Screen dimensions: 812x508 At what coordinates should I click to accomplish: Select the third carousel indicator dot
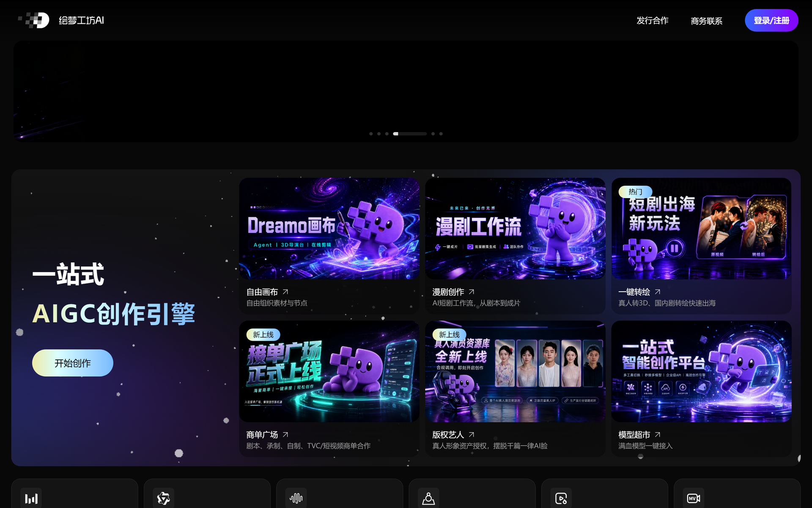coord(387,134)
